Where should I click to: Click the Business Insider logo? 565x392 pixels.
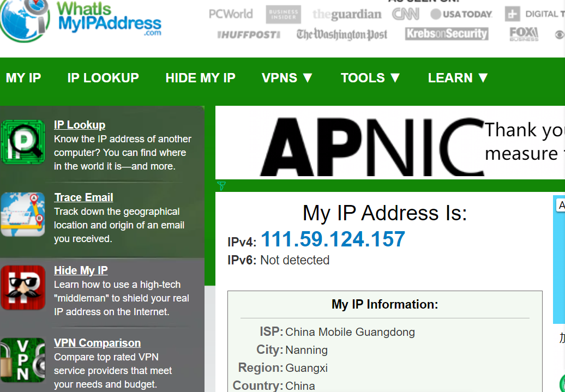point(283,14)
